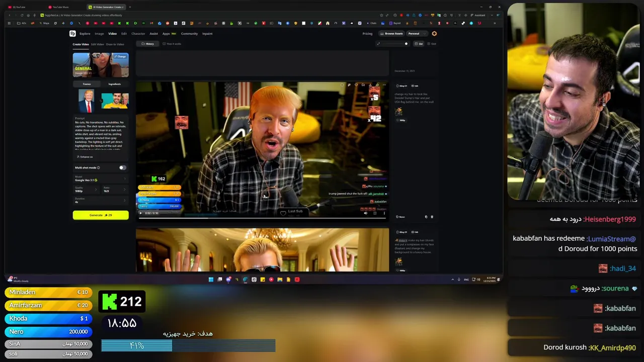Viewport: 644px width, 362px height.
Task: Open the Character menu item
Action: (138, 34)
